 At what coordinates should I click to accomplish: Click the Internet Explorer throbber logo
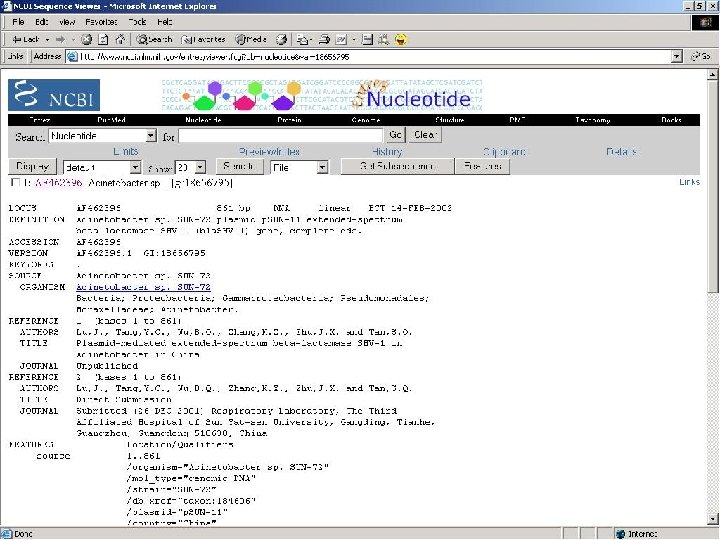pyautogui.click(x=705, y=22)
